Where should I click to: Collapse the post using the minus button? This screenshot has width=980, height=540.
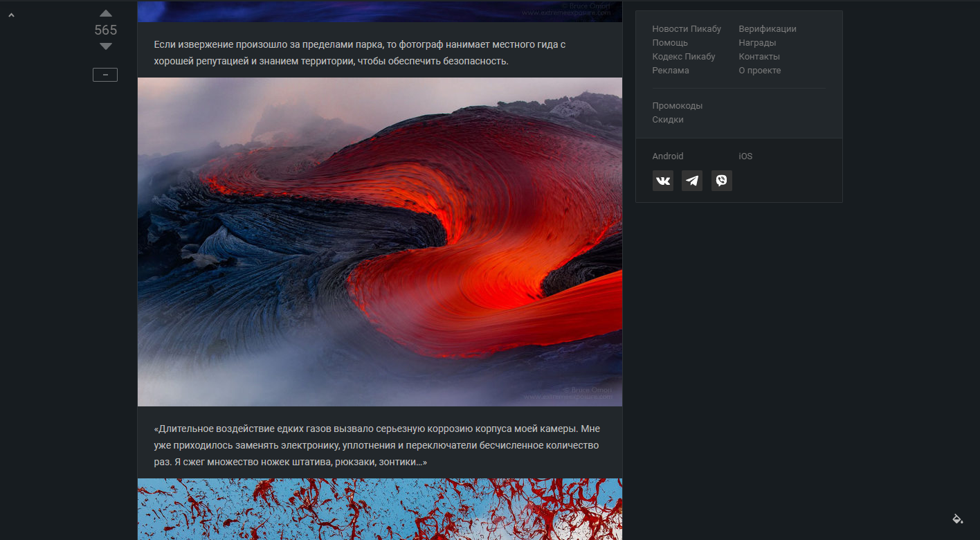[105, 75]
